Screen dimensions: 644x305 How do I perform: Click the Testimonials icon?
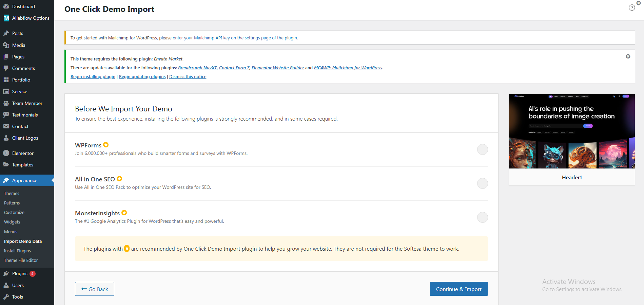tap(6, 115)
